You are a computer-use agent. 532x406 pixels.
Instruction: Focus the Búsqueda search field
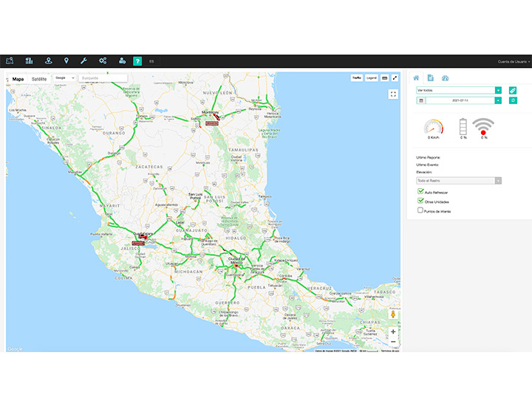point(103,78)
